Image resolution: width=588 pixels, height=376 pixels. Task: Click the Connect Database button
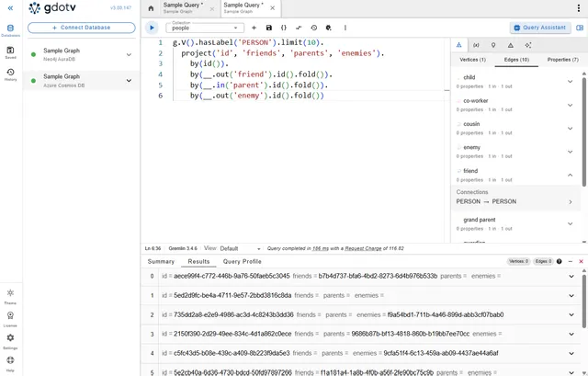click(82, 28)
